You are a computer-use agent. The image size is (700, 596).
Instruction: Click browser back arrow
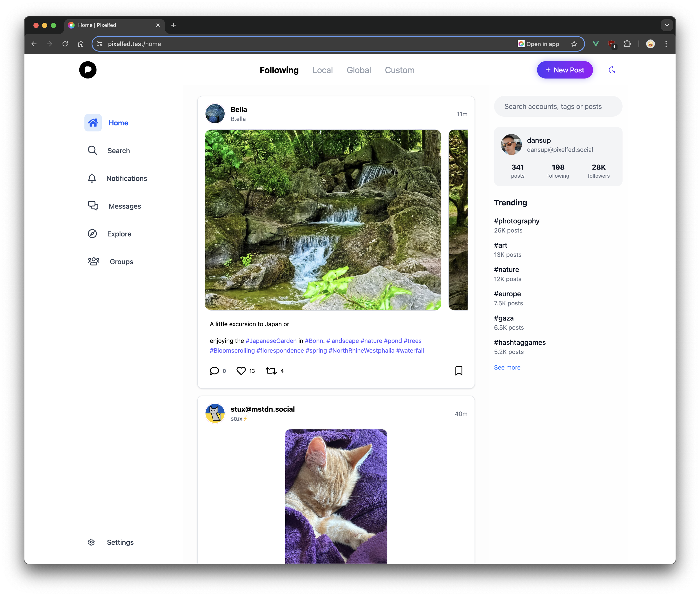(34, 44)
